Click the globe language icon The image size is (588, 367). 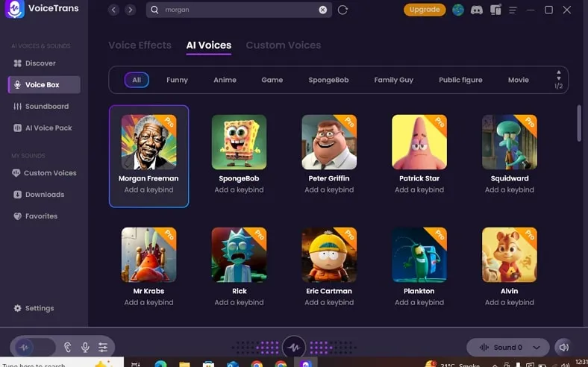click(458, 10)
